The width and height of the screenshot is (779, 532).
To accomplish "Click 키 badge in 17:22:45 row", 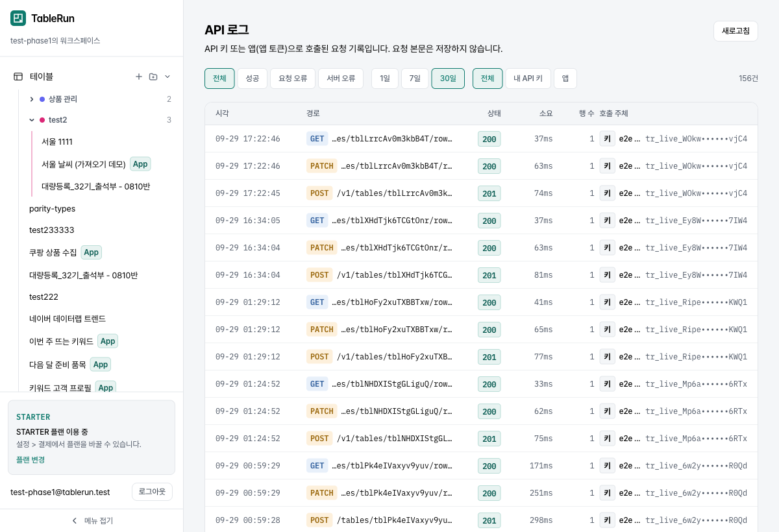I will (607, 193).
